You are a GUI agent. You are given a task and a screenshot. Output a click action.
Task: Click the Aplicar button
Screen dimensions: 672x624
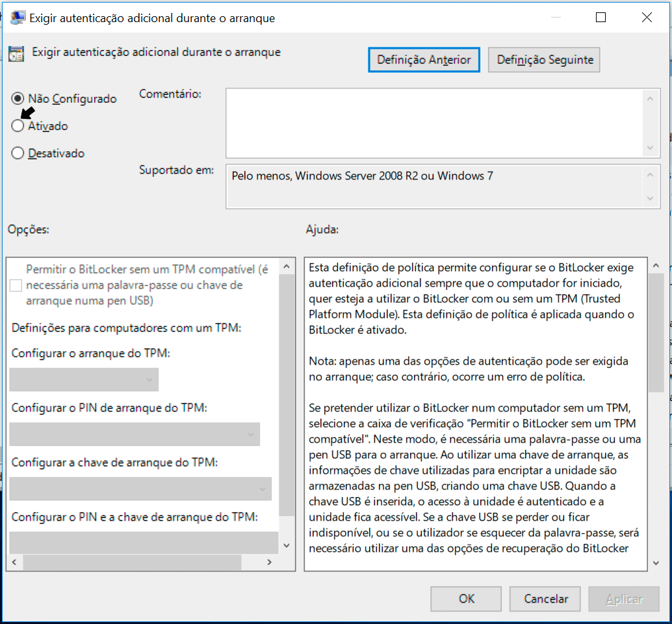624,599
